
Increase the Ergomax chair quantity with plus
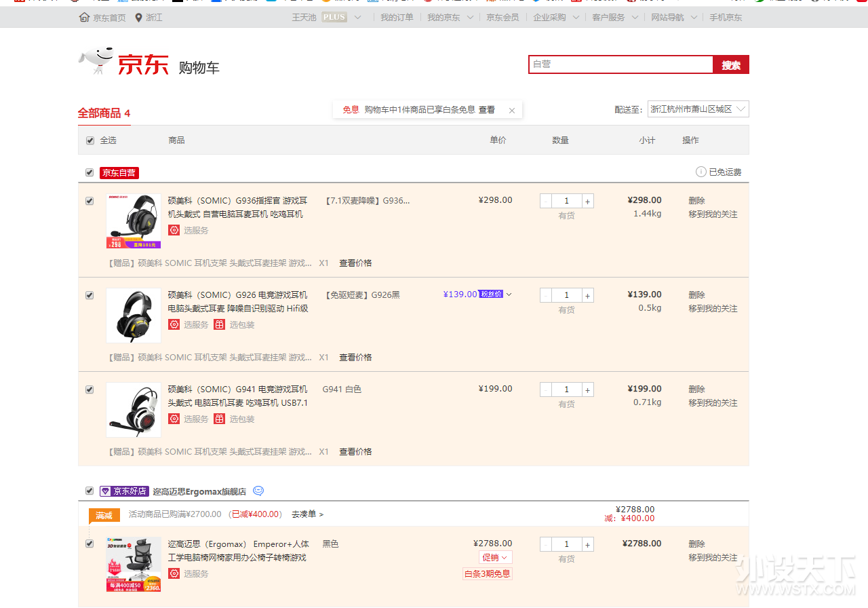(587, 544)
